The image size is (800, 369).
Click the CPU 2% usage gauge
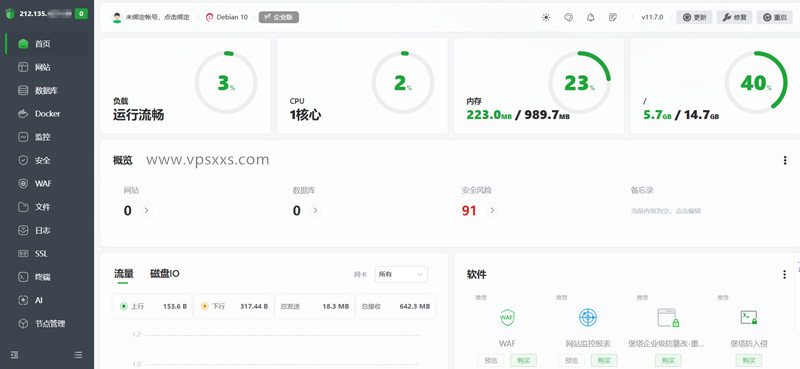pyautogui.click(x=403, y=82)
